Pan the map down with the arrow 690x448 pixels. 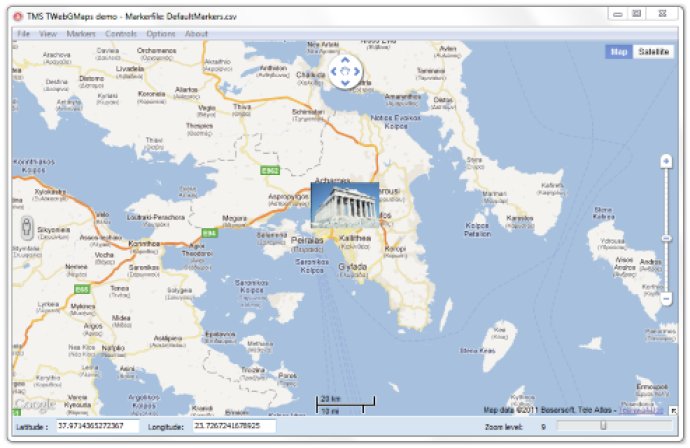pos(345,82)
